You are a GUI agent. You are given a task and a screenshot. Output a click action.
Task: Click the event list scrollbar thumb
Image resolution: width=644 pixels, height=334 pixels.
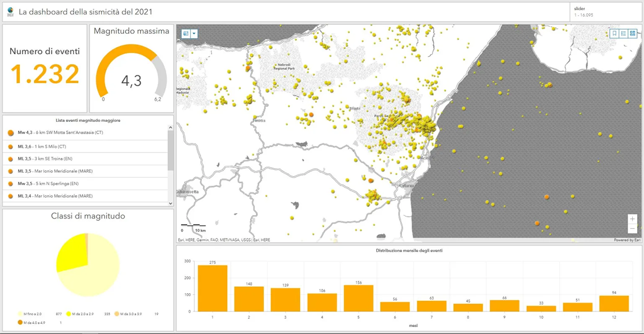click(171, 150)
